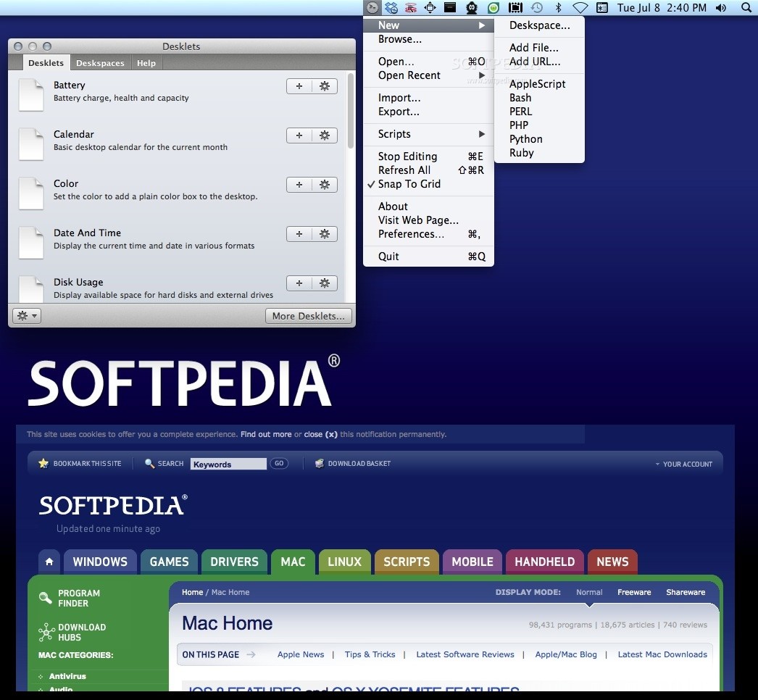Add the Calendar desklet with plus button
The image size is (758, 700).
click(299, 136)
